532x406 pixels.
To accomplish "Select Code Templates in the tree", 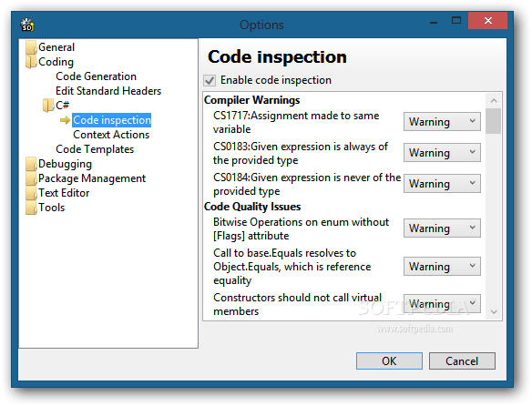I will click(95, 149).
